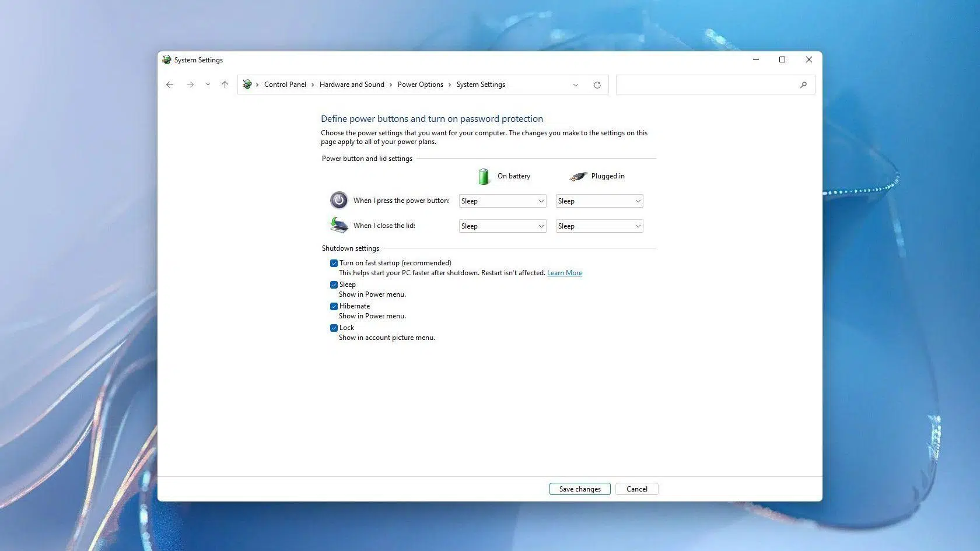The height and width of the screenshot is (551, 980).
Task: Uncheck Sleep in Shutdown settings
Action: pyautogui.click(x=334, y=285)
